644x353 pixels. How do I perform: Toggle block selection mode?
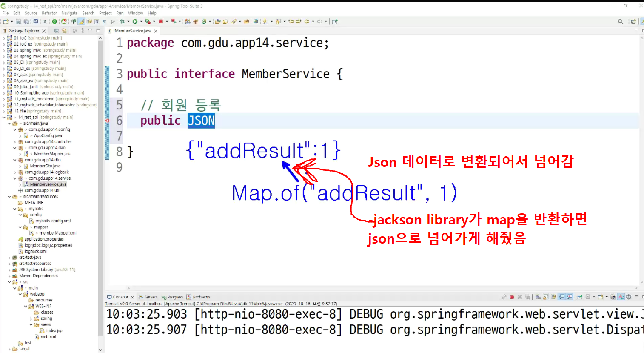(97, 21)
